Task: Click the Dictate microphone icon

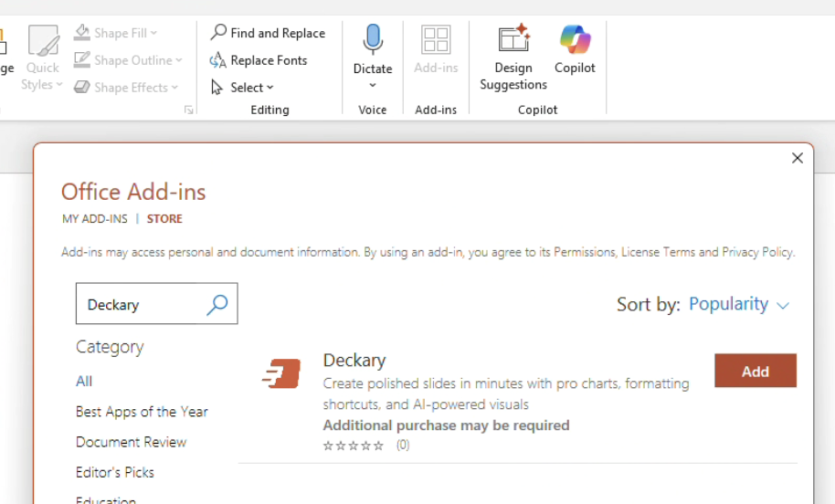Action: pyautogui.click(x=373, y=40)
